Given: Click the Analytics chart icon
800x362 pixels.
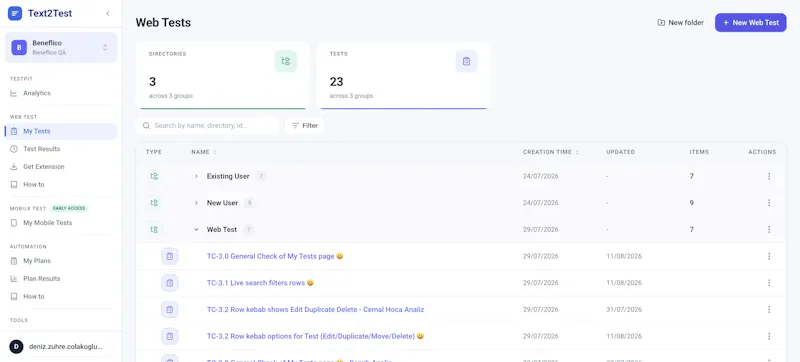Looking at the screenshot, I should (x=14, y=93).
